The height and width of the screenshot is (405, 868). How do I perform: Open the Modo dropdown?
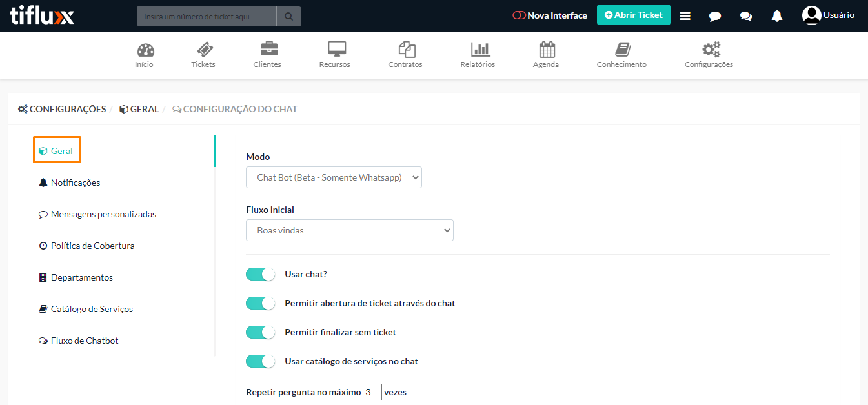pyautogui.click(x=334, y=177)
